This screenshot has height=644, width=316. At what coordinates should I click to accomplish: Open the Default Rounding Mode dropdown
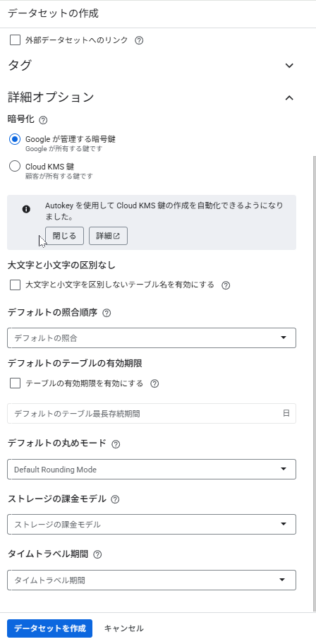[x=152, y=469]
